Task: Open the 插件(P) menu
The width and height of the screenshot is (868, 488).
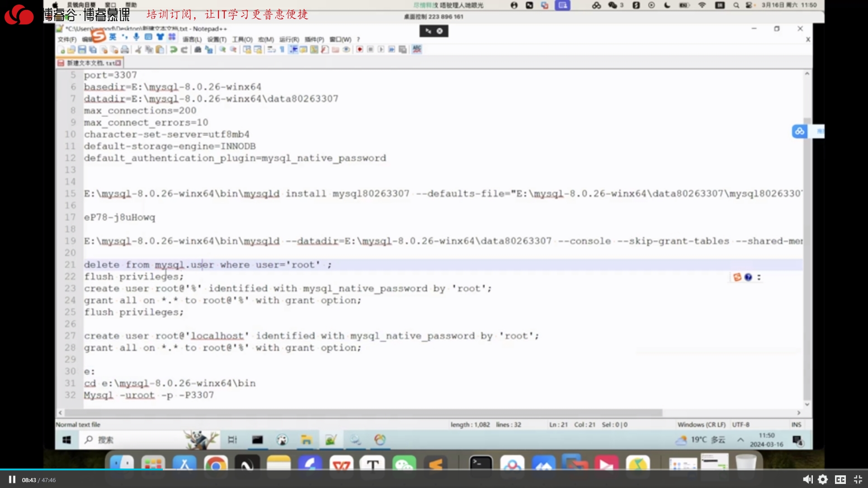Action: pos(314,39)
